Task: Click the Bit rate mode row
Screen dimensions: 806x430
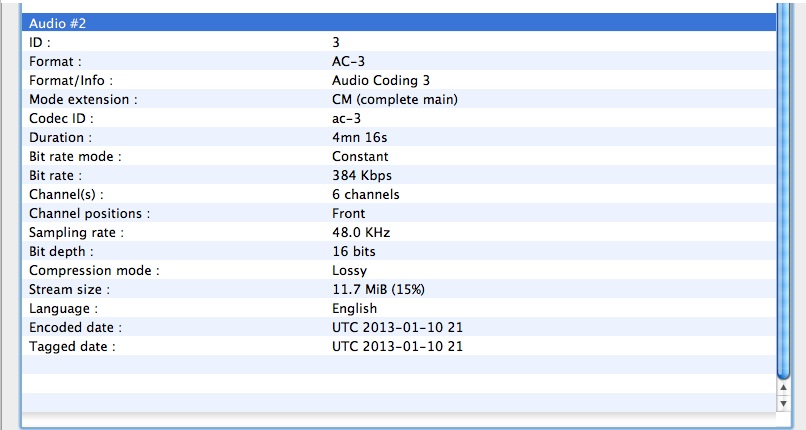Action: click(x=398, y=157)
